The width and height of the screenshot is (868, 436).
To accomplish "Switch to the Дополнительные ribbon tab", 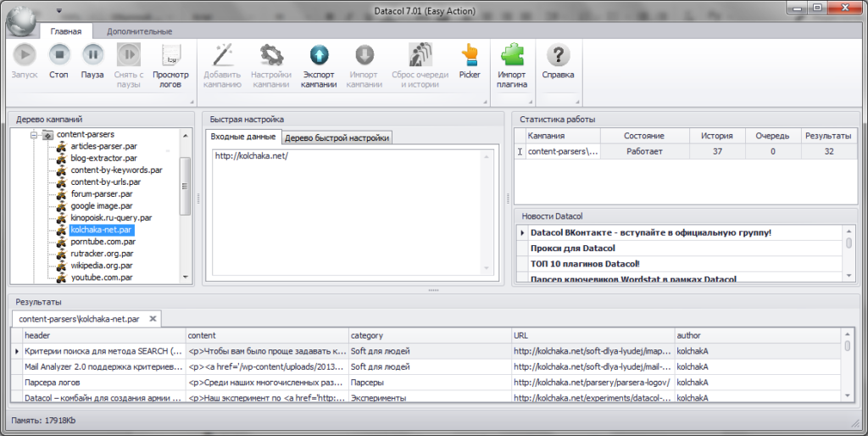I will click(140, 31).
